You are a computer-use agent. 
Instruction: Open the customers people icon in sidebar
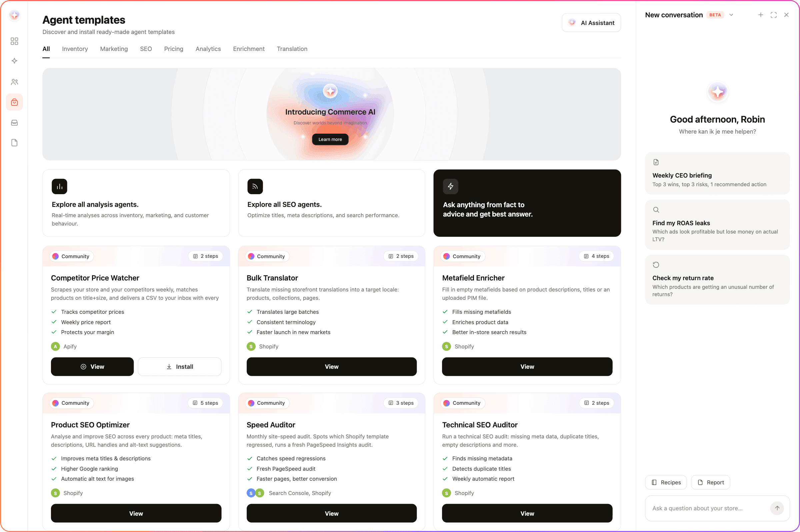click(14, 82)
